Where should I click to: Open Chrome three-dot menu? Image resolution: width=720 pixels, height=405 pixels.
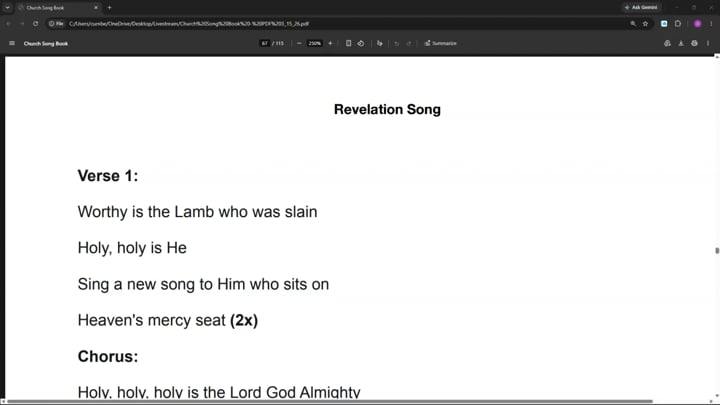pos(711,23)
